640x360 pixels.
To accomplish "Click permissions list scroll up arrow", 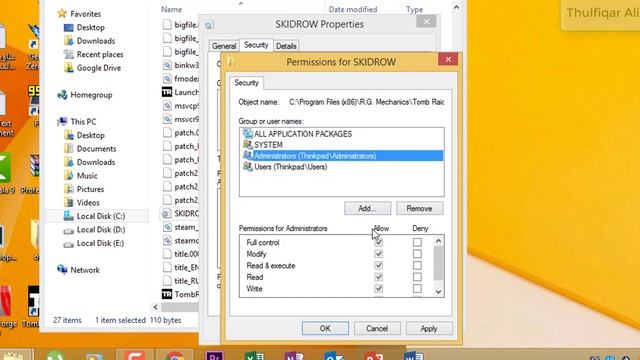I will pos(438,241).
